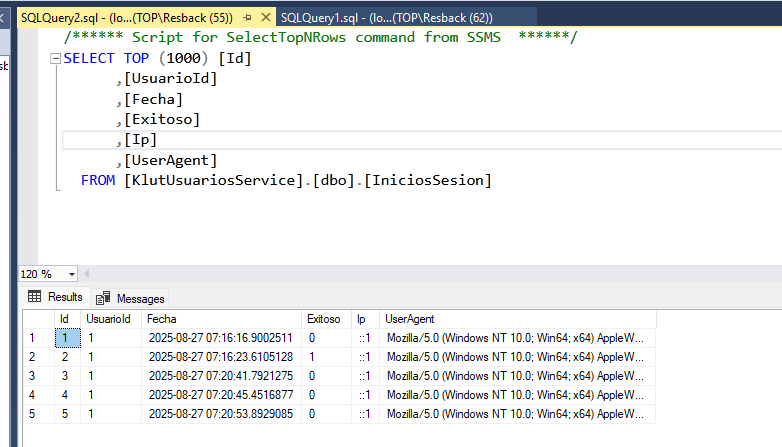The height and width of the screenshot is (447, 782).
Task: Collapse the SELECT statement outline
Action: 55,59
